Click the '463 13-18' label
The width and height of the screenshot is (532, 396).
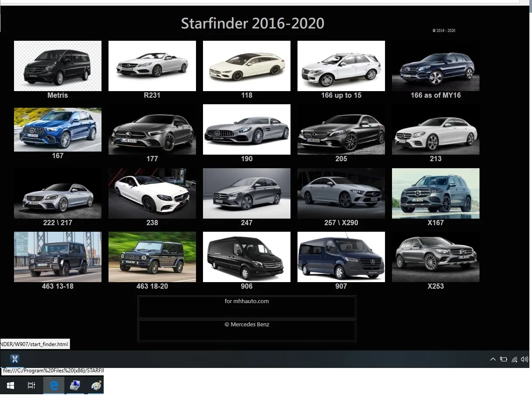(x=58, y=286)
